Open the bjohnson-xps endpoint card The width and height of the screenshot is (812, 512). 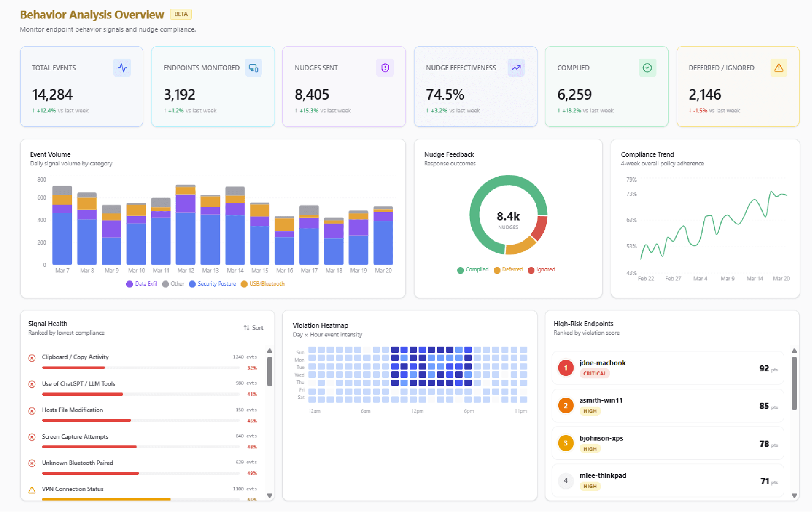point(668,443)
